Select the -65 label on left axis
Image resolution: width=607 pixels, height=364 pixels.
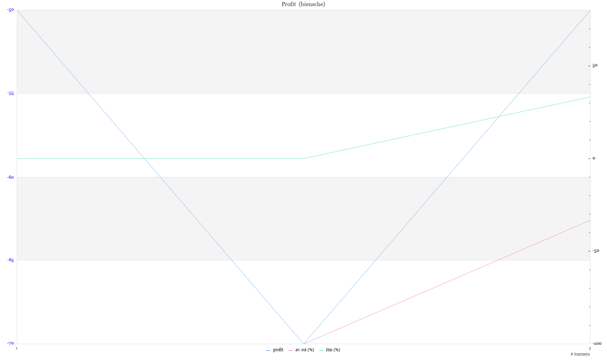10,260
